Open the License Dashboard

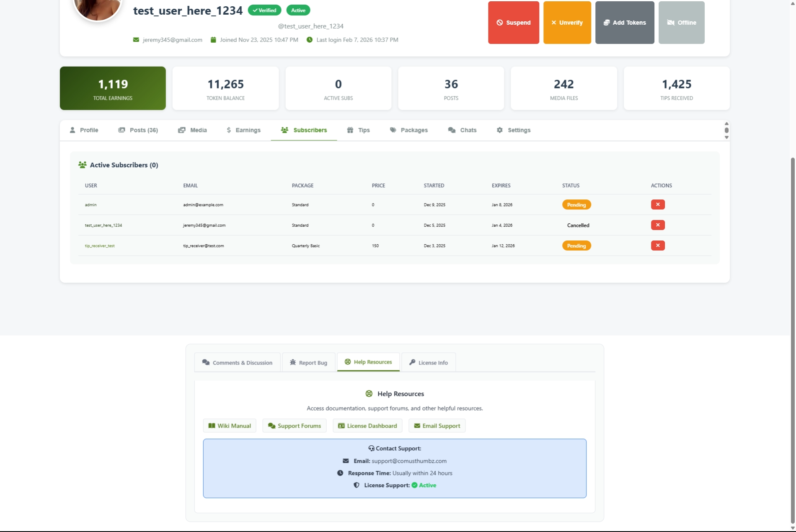367,426
